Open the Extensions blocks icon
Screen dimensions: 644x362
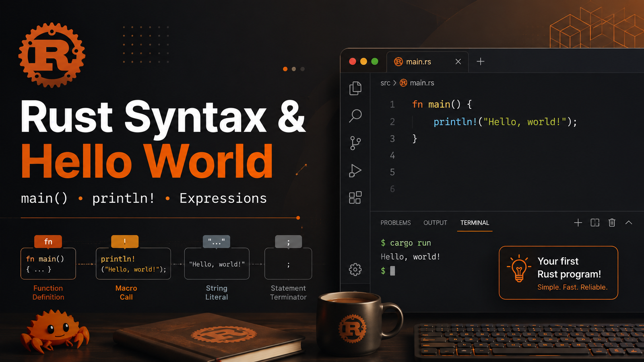click(x=355, y=197)
